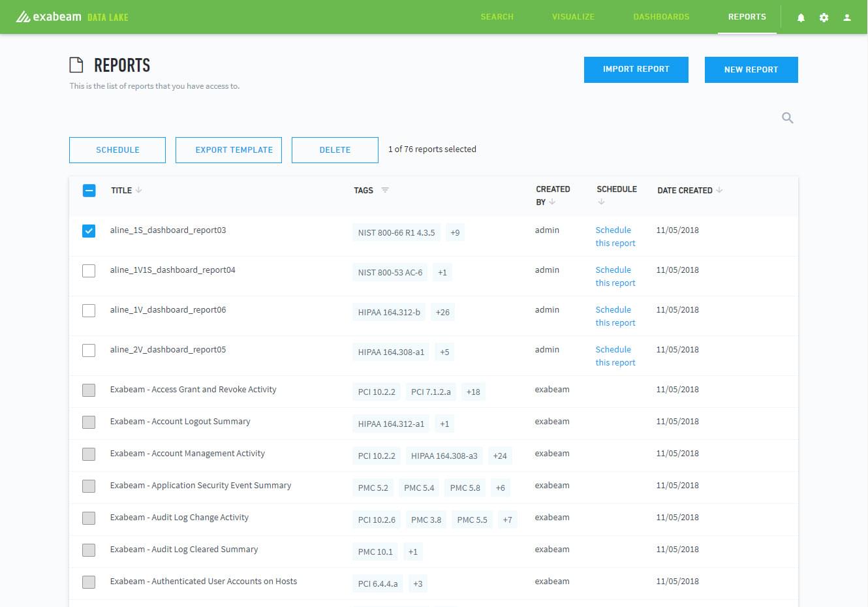
Task: Check aline_2V_dashboard_report05 checkbox
Action: point(89,350)
